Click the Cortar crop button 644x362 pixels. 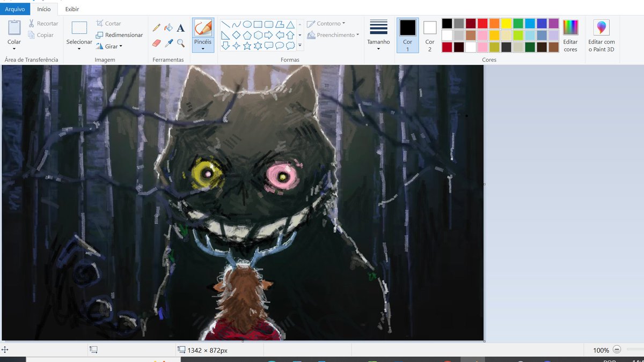coord(109,24)
